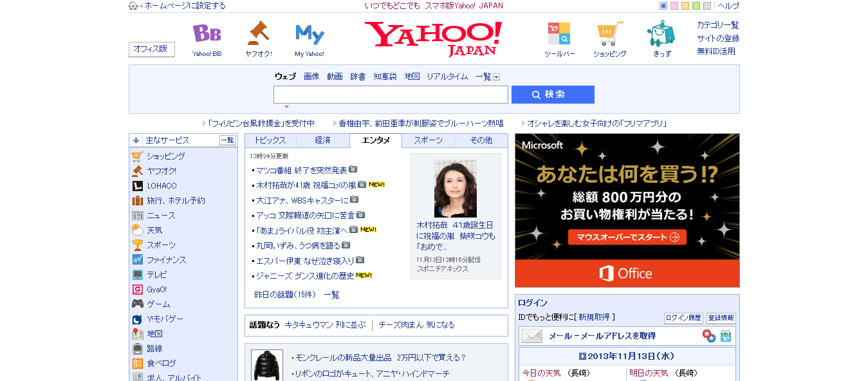
Task: Open the 木村拓哉 news photo thumbnail
Action: [x=456, y=189]
